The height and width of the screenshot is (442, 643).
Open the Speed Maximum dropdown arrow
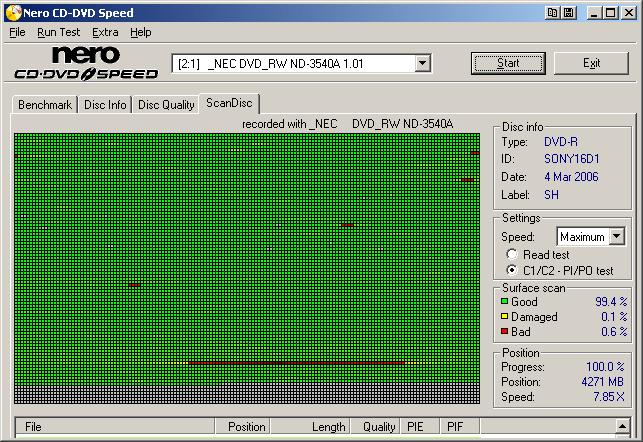click(616, 237)
